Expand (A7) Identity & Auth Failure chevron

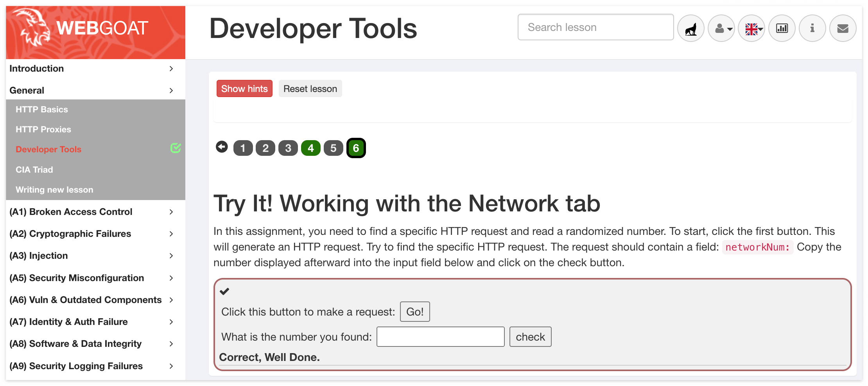coord(171,322)
